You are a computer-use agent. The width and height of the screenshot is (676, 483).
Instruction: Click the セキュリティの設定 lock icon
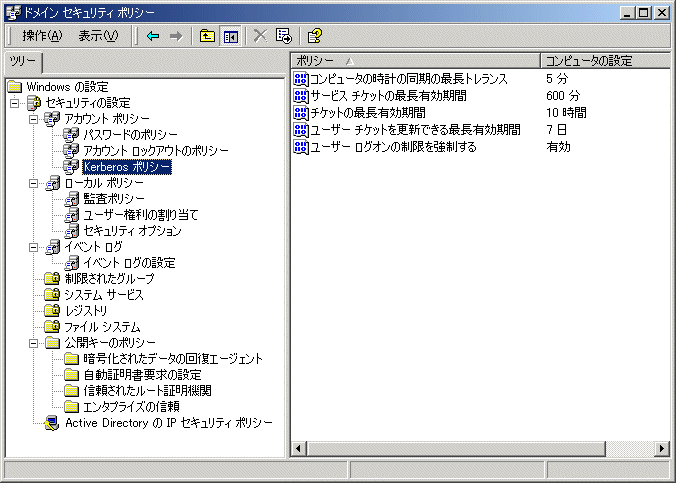coord(34,103)
